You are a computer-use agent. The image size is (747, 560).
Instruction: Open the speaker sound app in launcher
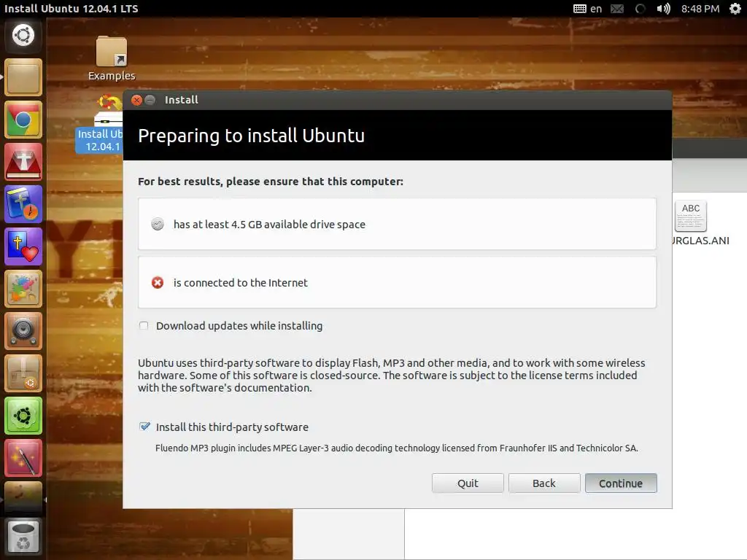(x=23, y=331)
